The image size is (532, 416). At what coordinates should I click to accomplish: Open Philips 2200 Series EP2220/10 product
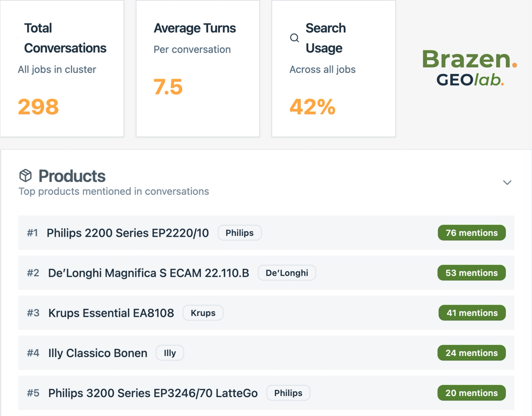pos(127,233)
